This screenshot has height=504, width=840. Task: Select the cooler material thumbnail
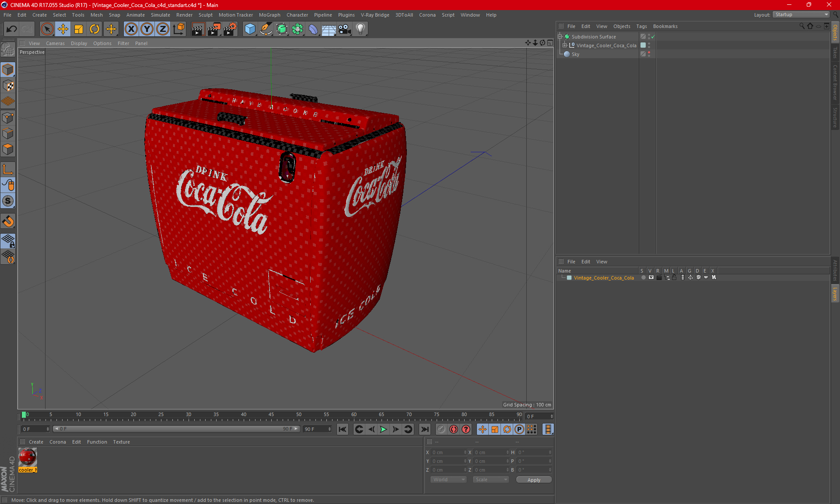(28, 457)
